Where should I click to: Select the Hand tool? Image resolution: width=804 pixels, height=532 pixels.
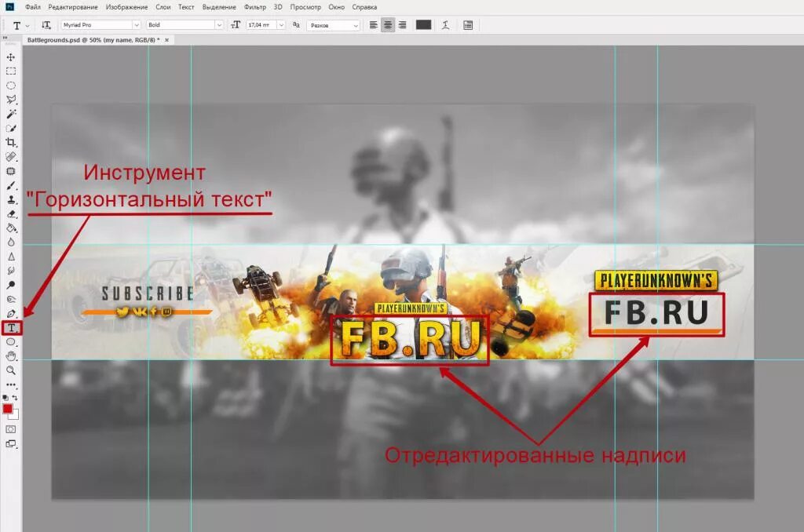(x=11, y=356)
